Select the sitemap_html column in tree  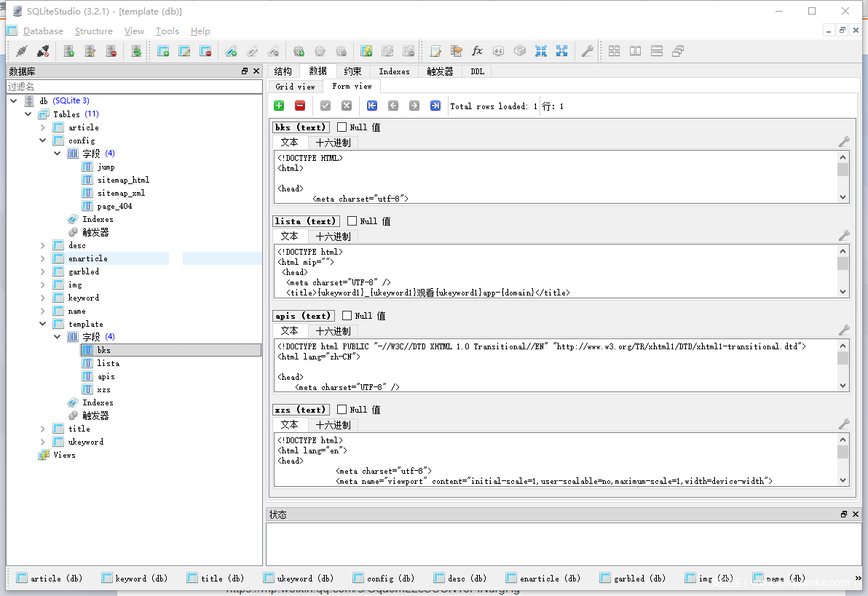coord(123,180)
